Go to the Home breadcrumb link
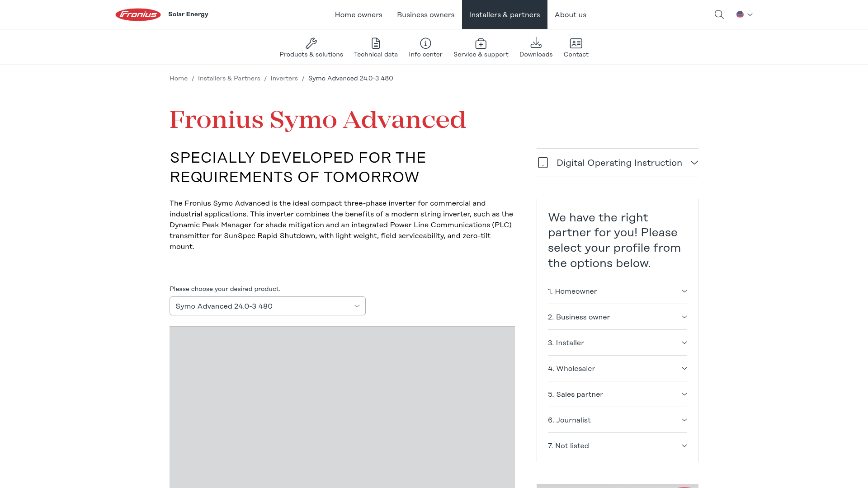 coord(179,78)
